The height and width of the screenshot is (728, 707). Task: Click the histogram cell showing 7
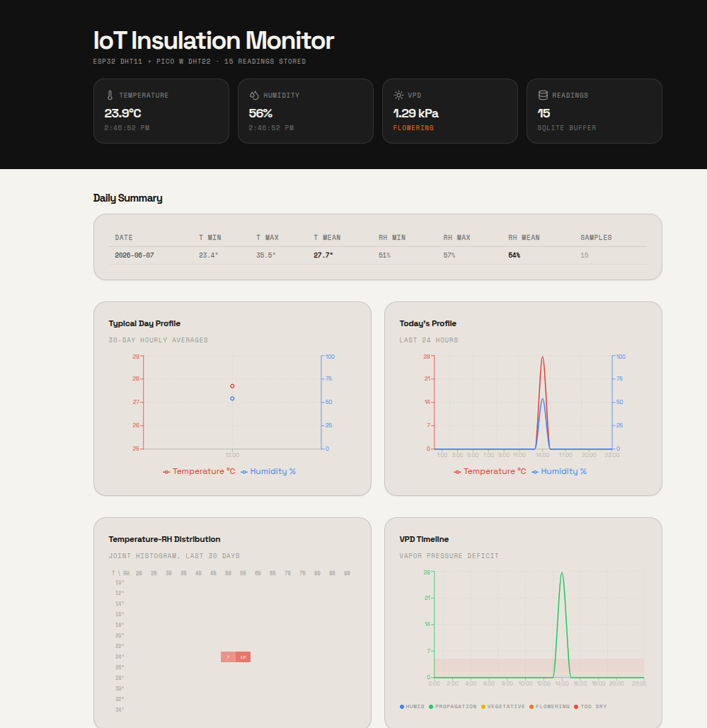click(228, 657)
